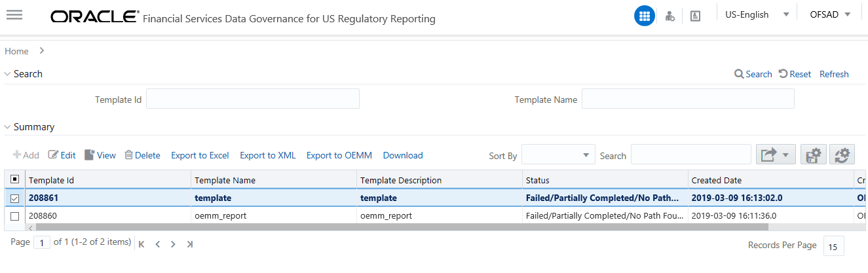Collapse the Search section
The height and width of the screenshot is (273, 868).
click(x=8, y=74)
